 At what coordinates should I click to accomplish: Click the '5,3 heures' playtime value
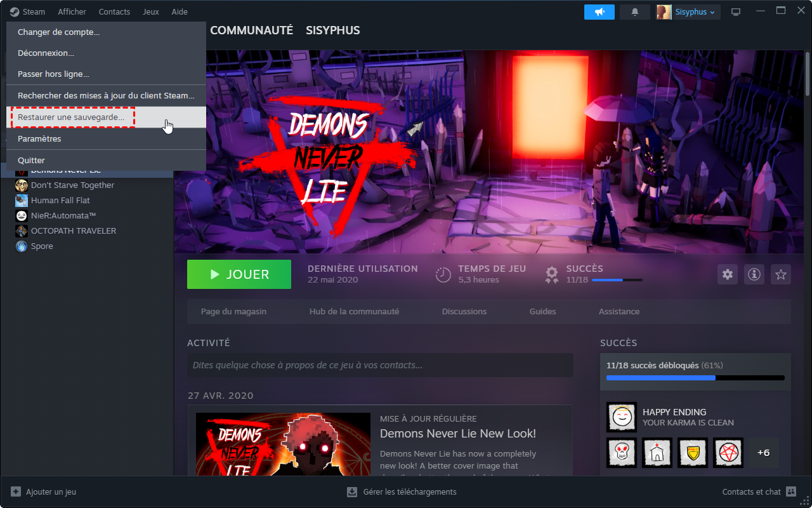[x=479, y=280]
